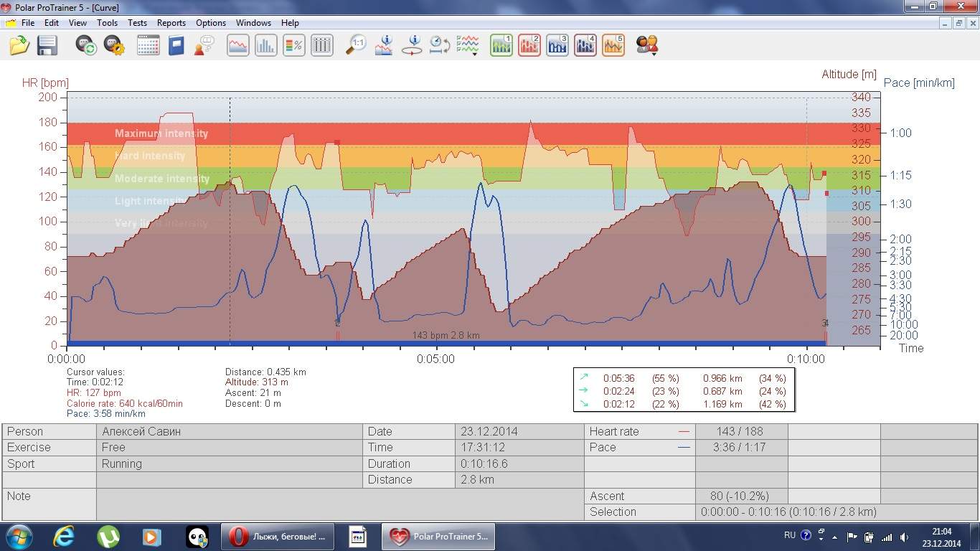Click the Pace [min/km] axis label
980x551 pixels.
point(919,83)
